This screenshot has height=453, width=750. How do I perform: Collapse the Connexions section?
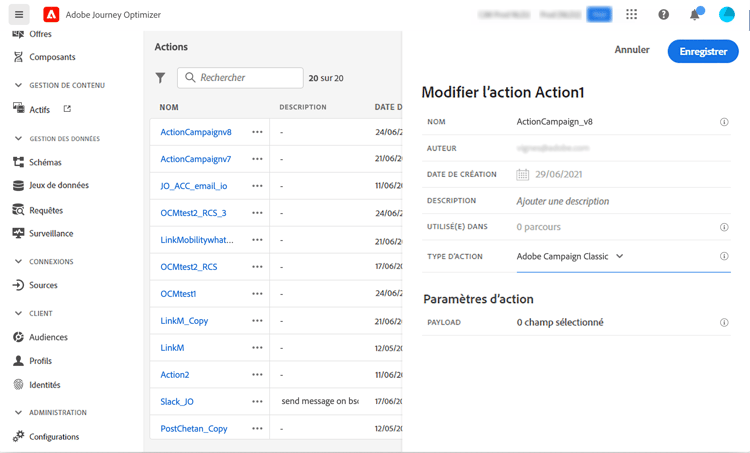tap(19, 261)
